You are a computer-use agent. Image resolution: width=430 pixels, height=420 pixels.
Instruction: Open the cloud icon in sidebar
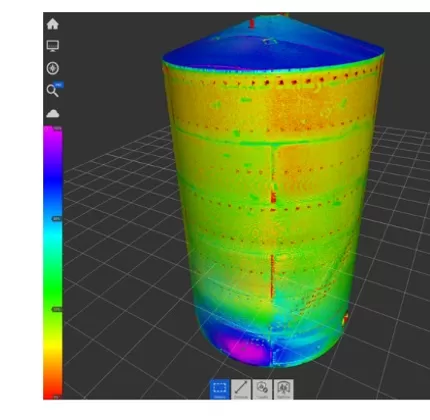point(53,113)
